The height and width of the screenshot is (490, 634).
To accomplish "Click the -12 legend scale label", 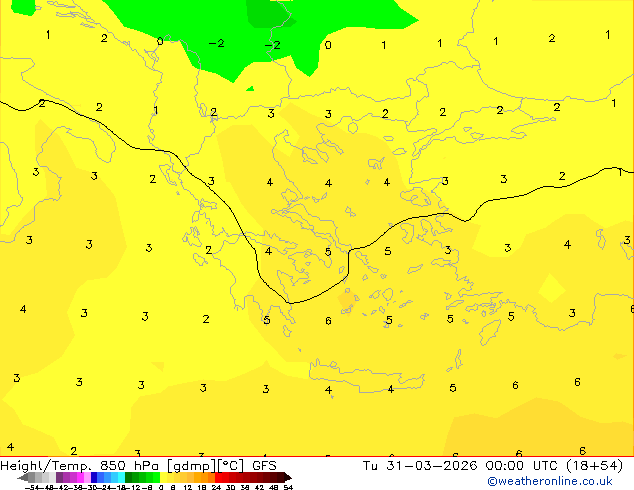I will [134, 488].
